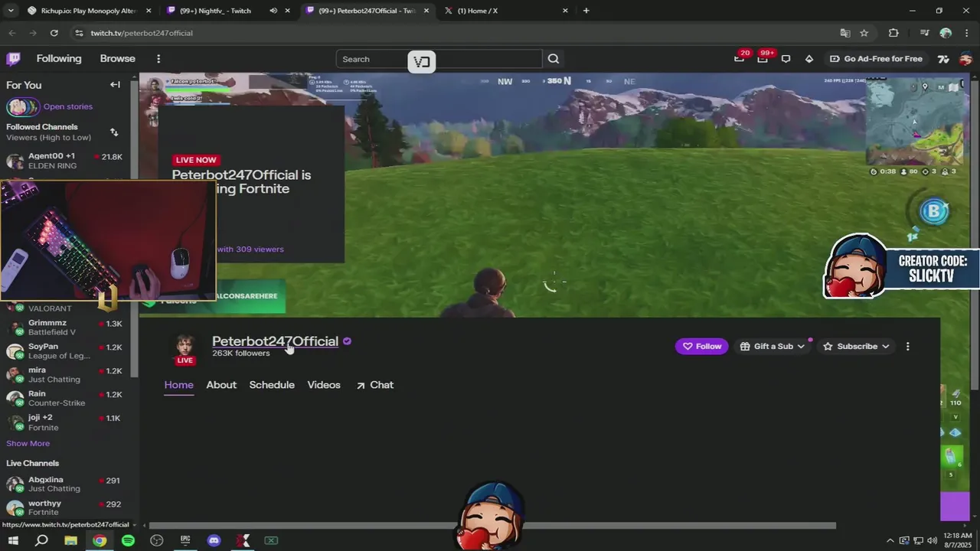The width and height of the screenshot is (980, 551).
Task: Open the channel About tab
Action: tap(221, 385)
